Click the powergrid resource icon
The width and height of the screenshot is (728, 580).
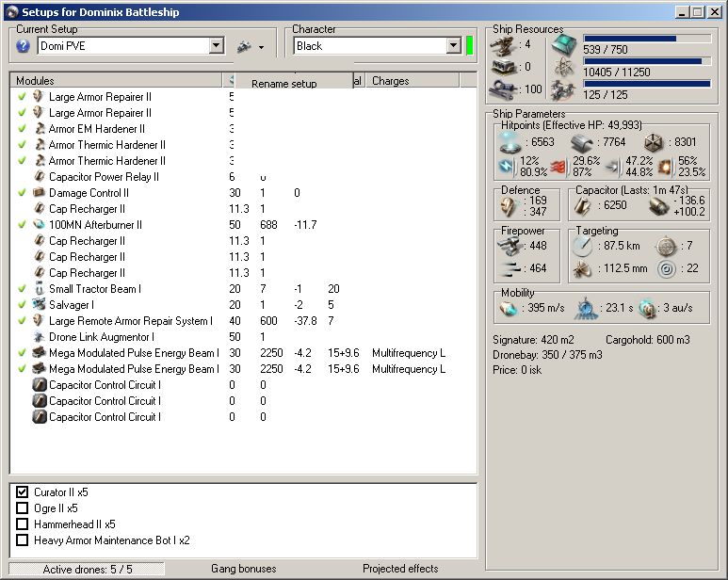click(563, 67)
